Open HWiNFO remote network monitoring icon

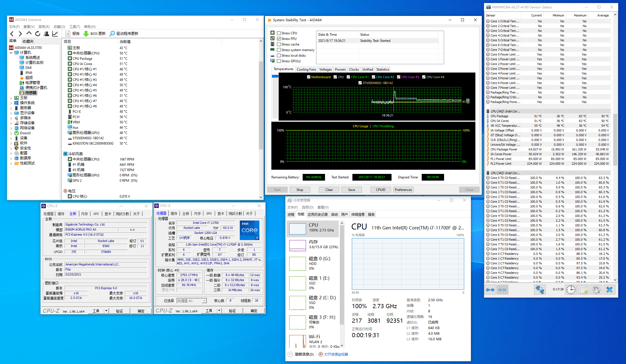[x=540, y=290]
